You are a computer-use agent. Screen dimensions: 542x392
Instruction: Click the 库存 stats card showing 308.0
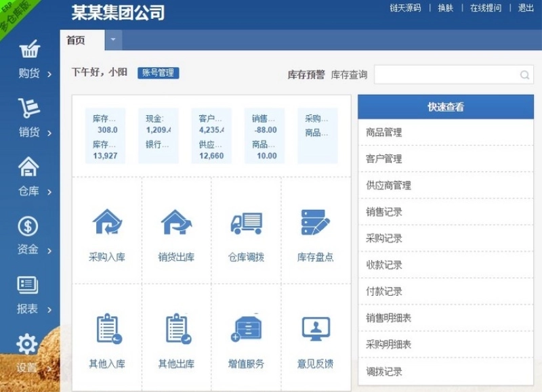click(x=106, y=135)
